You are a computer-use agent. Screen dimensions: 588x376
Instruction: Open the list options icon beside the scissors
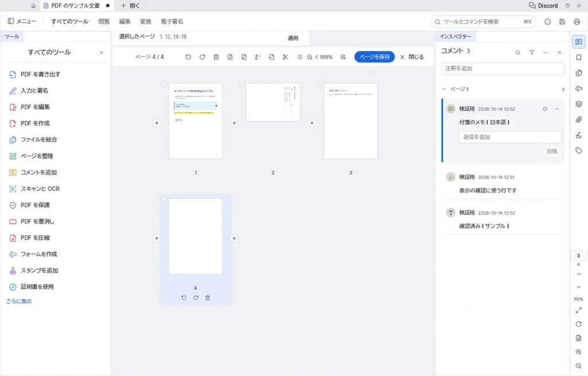[299, 57]
